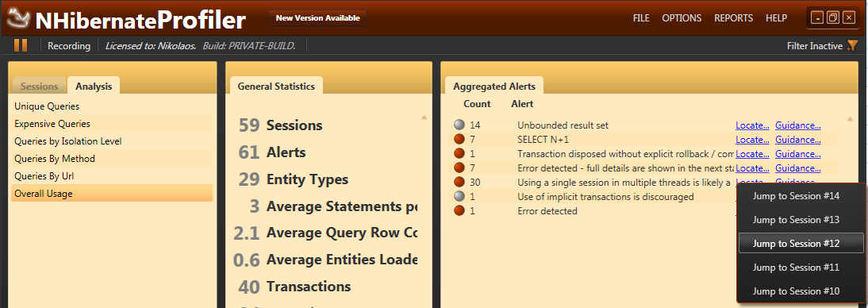Click the NHibernate Profiler logo icon

[19, 19]
